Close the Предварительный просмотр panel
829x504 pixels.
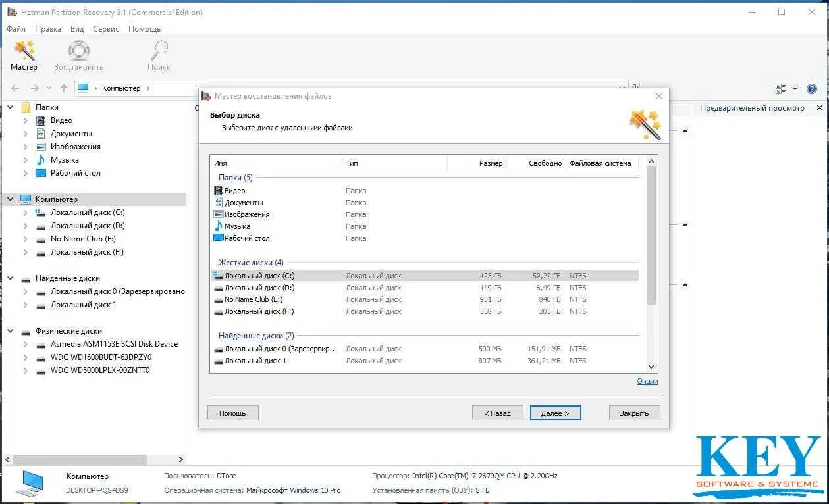(x=819, y=108)
